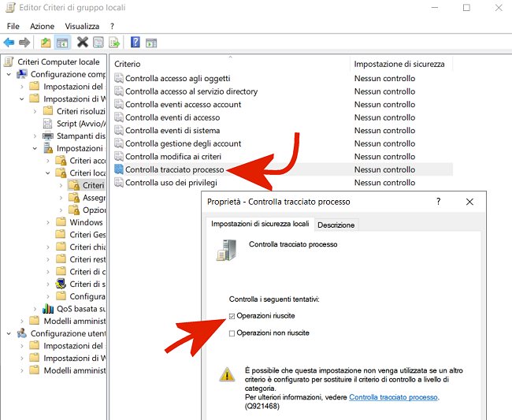Enable the Operazioni non riuscite checkbox
The height and width of the screenshot is (420, 512).
tap(232, 333)
